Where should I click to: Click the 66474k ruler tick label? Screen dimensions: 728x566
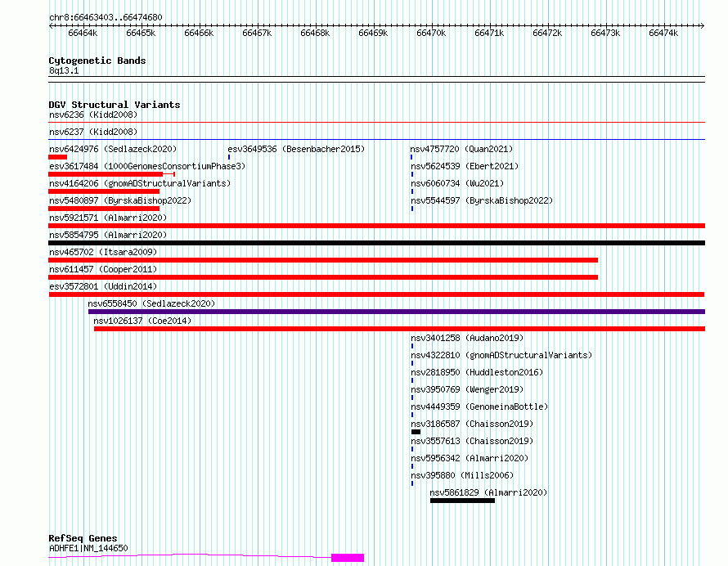pyautogui.click(x=663, y=33)
